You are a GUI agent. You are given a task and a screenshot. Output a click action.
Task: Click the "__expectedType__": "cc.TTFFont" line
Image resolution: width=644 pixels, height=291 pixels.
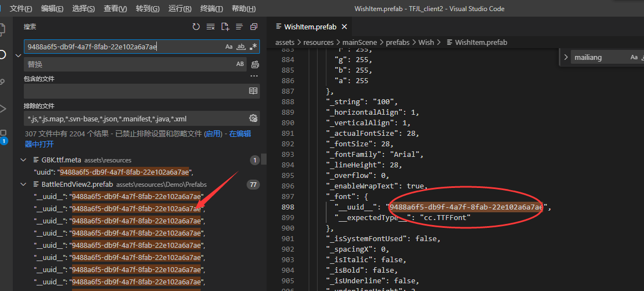pos(402,218)
